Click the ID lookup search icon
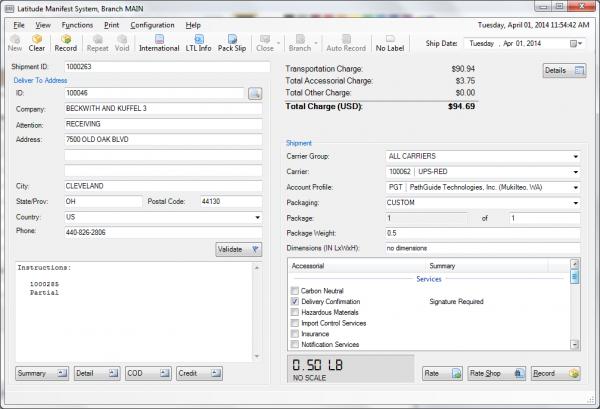600x409 pixels. point(255,93)
